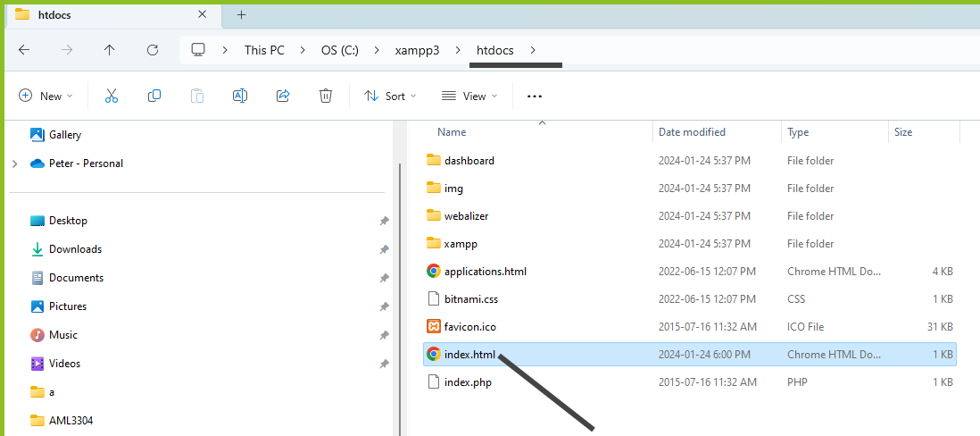Click the pin icon beside Downloads
The image size is (980, 436).
click(x=385, y=249)
